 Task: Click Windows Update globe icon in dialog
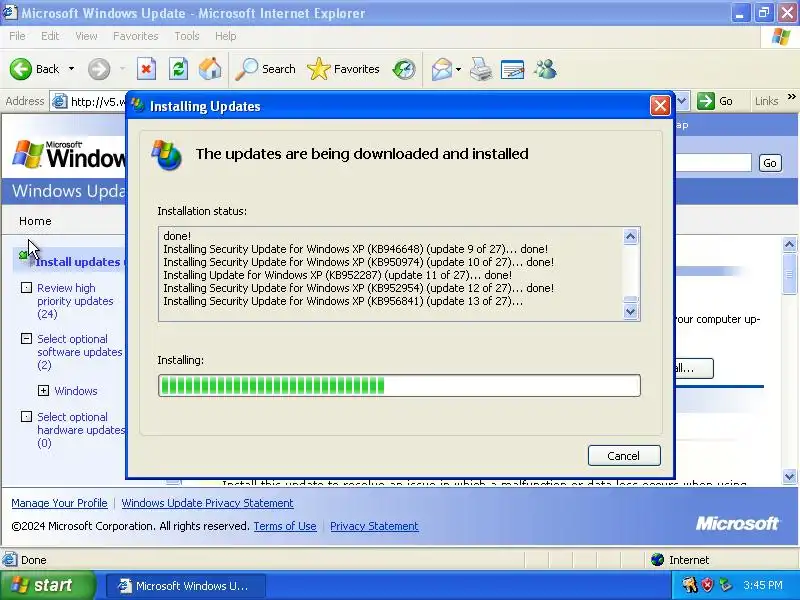167,155
